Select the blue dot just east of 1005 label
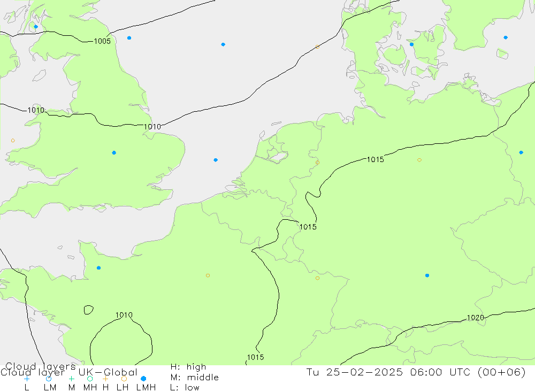Viewport: 535px width, 392px height. click(129, 38)
